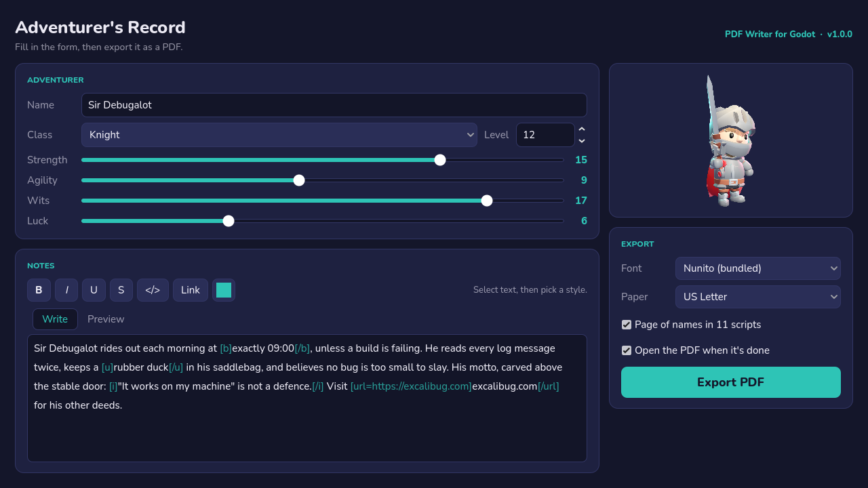This screenshot has height=488, width=868.
Task: Click the Wits value 17
Action: click(581, 201)
